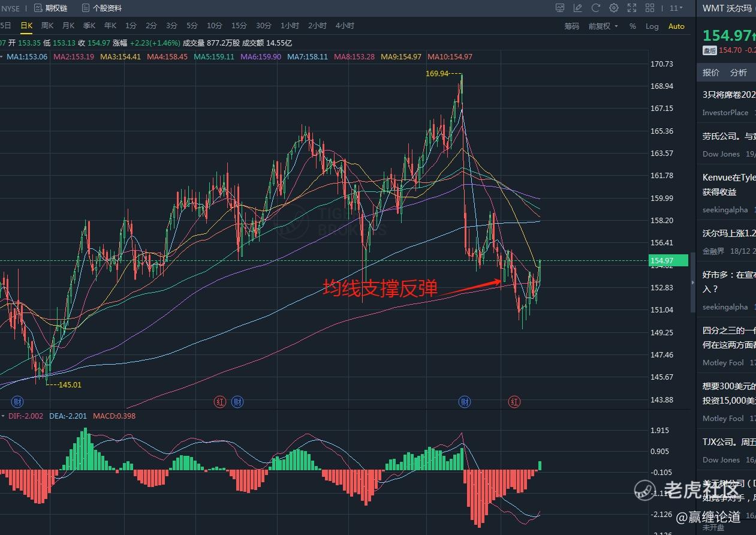Toggle the 筹码 chip distribution panel
This screenshot has height=535, width=756.
pyautogui.click(x=572, y=26)
